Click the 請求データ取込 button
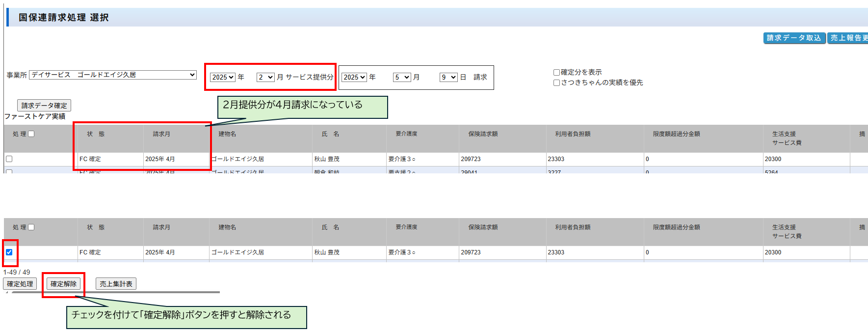Viewport: 868px width, 332px height. coord(793,38)
